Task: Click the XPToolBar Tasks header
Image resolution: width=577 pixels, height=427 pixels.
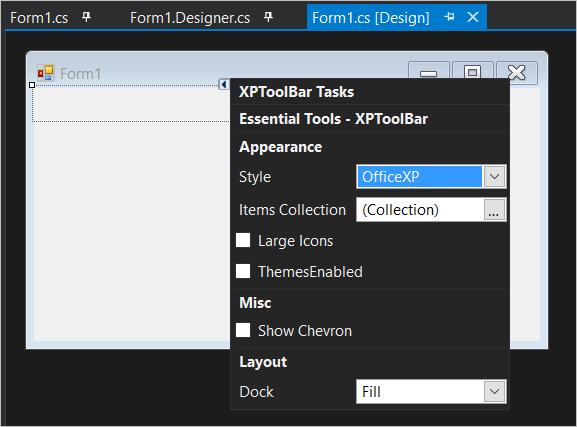Action: tap(296, 92)
